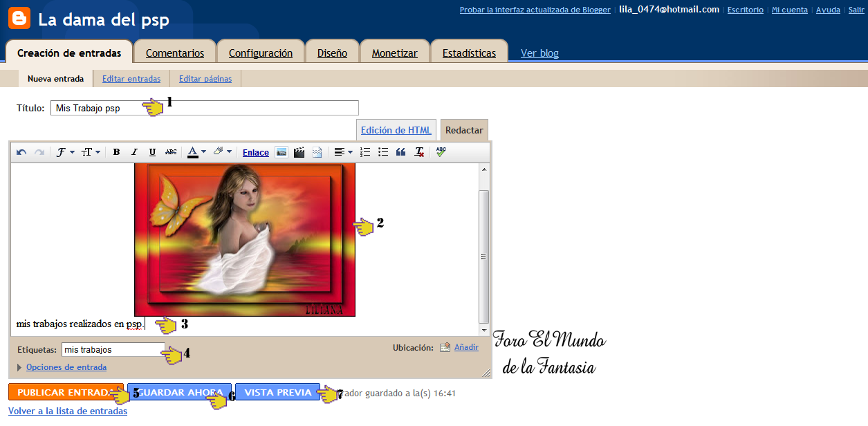The width and height of the screenshot is (868, 426).
Task: Create a bulleted list
Action: click(x=383, y=152)
